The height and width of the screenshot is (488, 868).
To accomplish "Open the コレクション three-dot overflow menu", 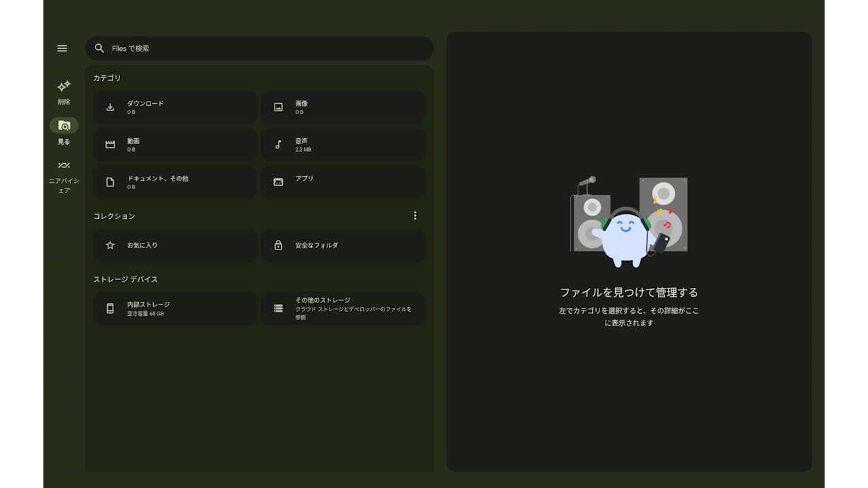I will (x=415, y=216).
